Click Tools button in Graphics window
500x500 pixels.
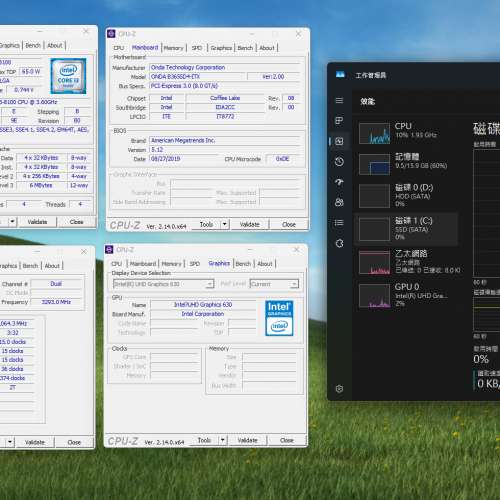[204, 440]
